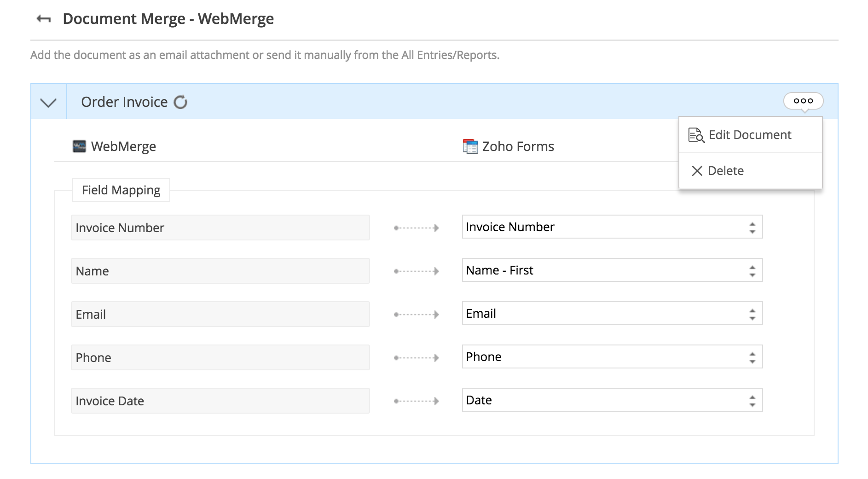Click the Field Mapping label
The image size is (868, 479).
121,190
